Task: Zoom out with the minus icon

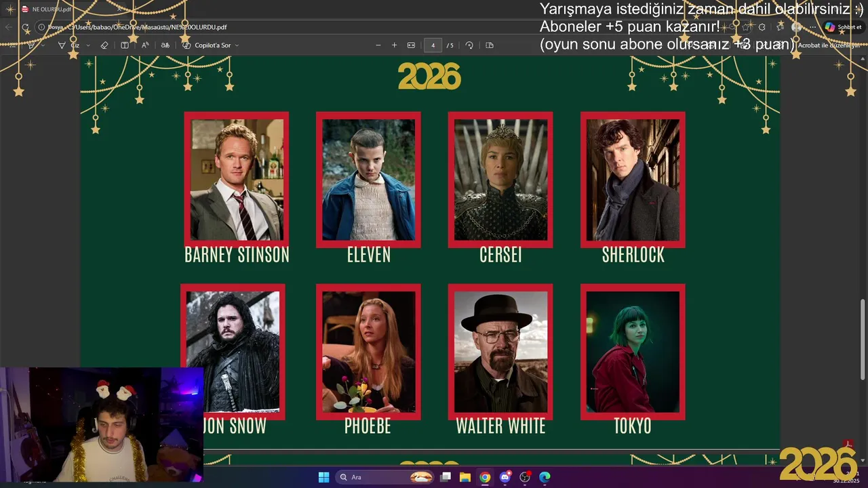Action: 378,45
